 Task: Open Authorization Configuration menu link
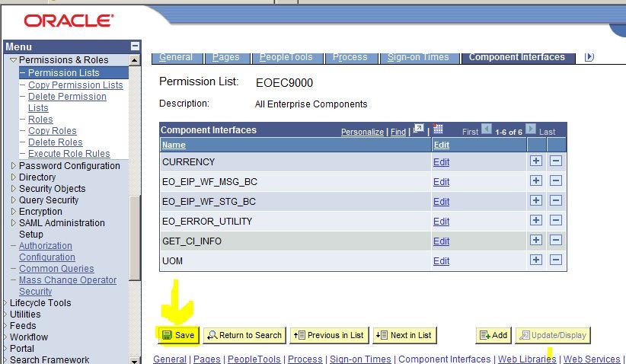47,251
